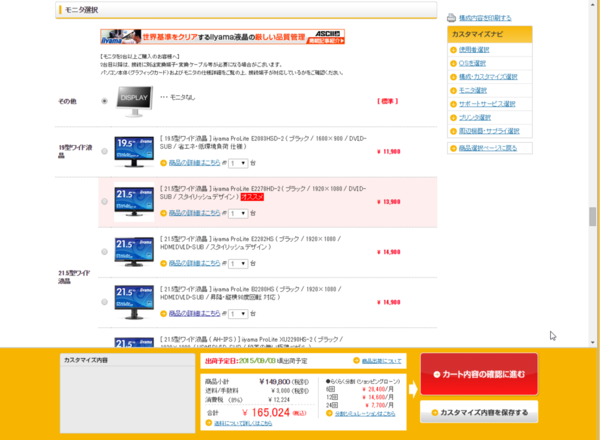Click the orange icon beside 分割シミュレーションはこちら
This screenshot has width=600, height=440.
tap(329, 413)
